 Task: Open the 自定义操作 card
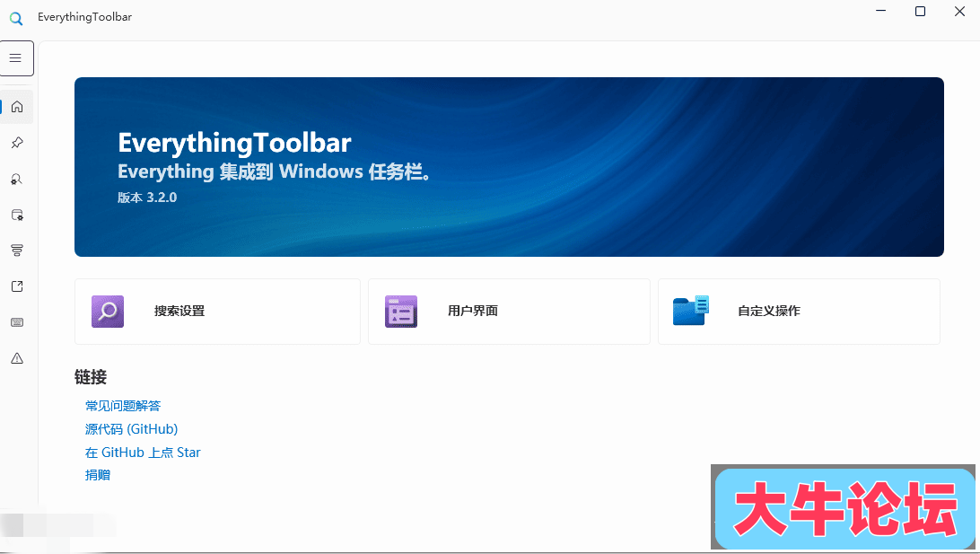[x=799, y=312]
